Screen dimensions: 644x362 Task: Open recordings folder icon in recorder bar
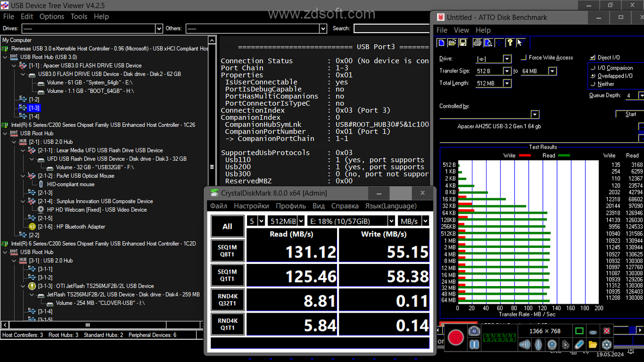[593, 344]
